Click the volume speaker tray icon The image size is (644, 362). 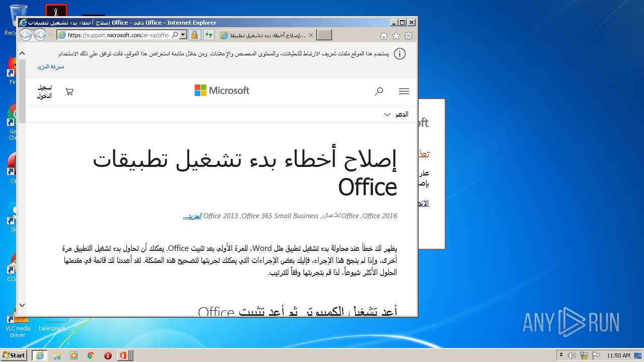(x=572, y=355)
